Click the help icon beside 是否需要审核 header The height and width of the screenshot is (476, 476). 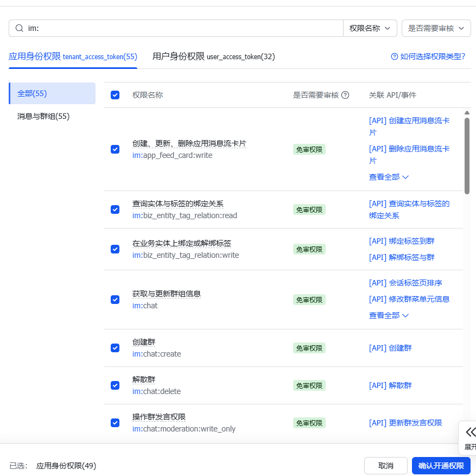click(345, 95)
